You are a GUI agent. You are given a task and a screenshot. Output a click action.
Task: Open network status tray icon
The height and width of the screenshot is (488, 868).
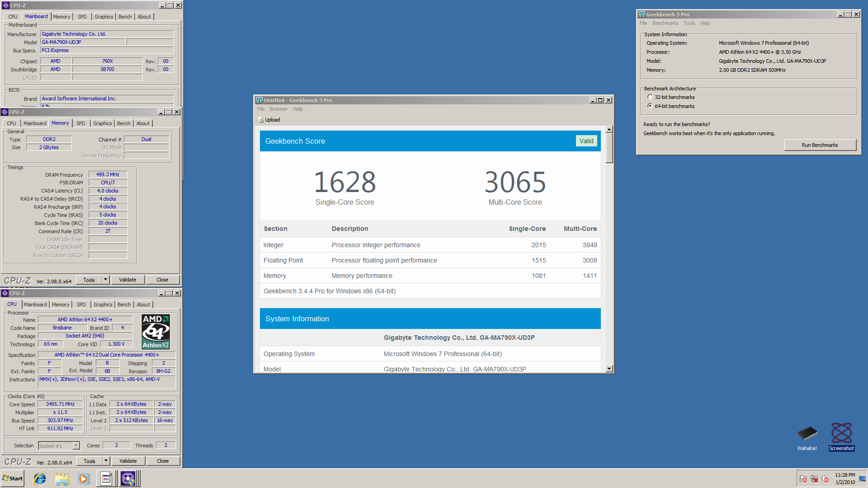(814, 479)
